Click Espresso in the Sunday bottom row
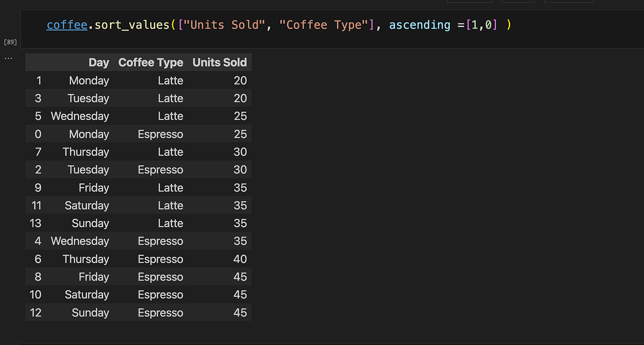Image resolution: width=644 pixels, height=345 pixels. tap(160, 313)
